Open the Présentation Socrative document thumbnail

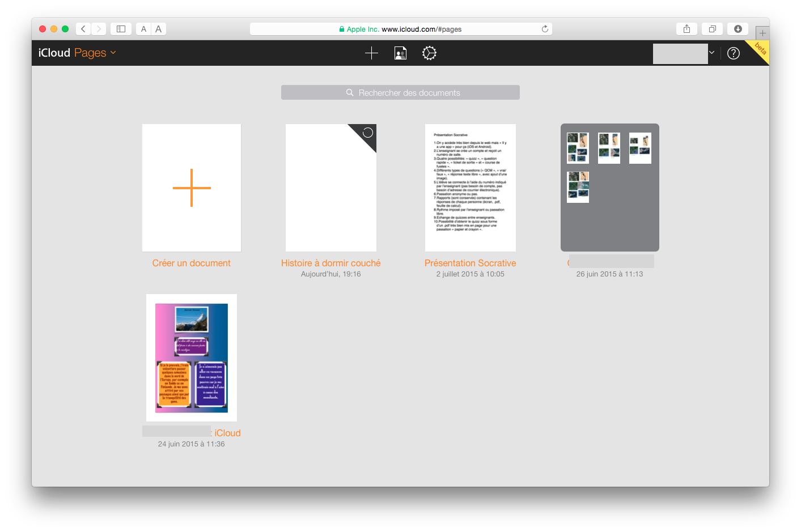click(x=470, y=188)
